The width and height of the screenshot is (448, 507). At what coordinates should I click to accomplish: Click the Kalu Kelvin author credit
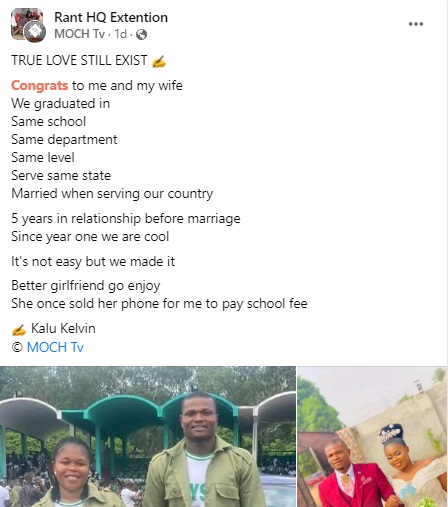coord(63,329)
